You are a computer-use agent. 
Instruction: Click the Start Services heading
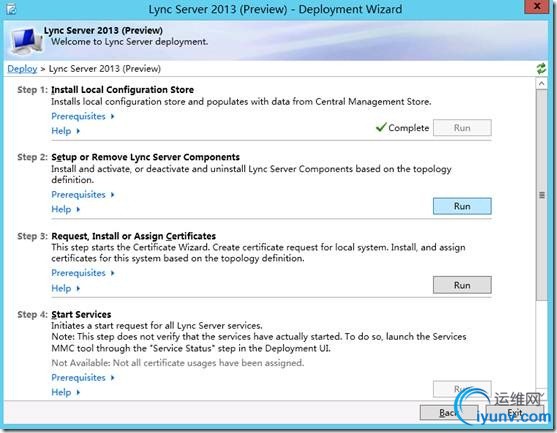coord(81,315)
